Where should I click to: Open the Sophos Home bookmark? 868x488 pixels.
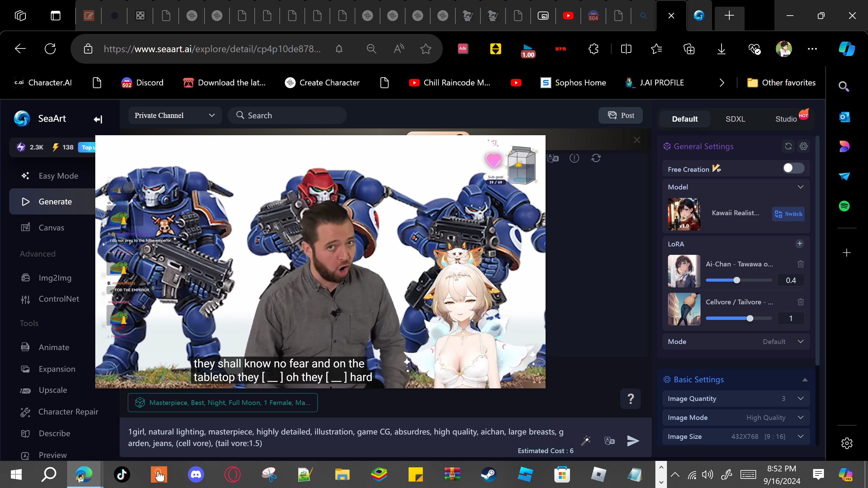click(573, 83)
